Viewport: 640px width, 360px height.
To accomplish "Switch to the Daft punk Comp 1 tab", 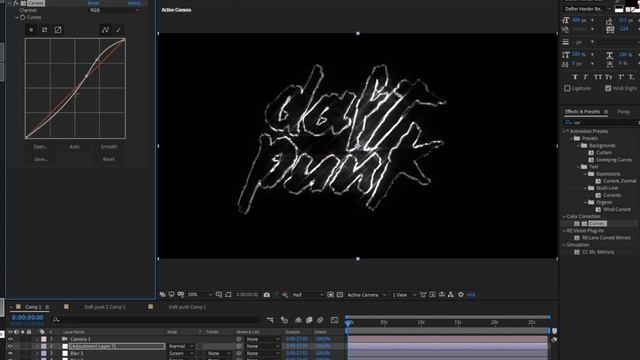I will click(187, 307).
